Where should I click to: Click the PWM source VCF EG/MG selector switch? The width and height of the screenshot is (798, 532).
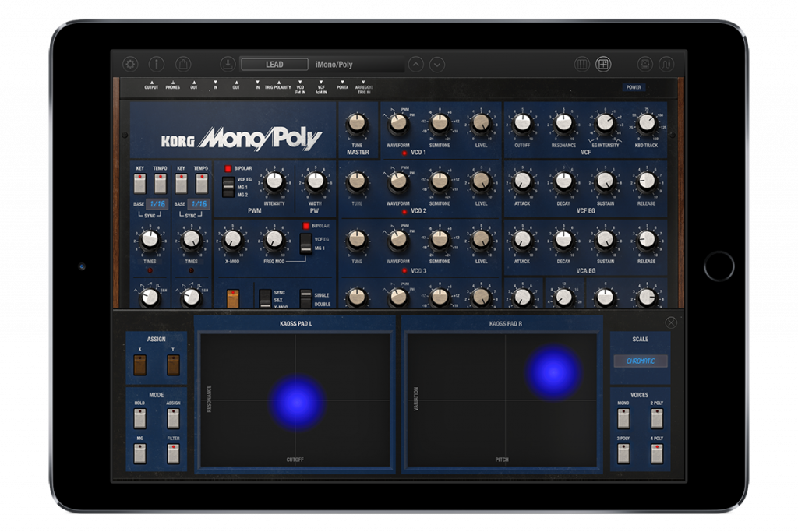(x=228, y=187)
